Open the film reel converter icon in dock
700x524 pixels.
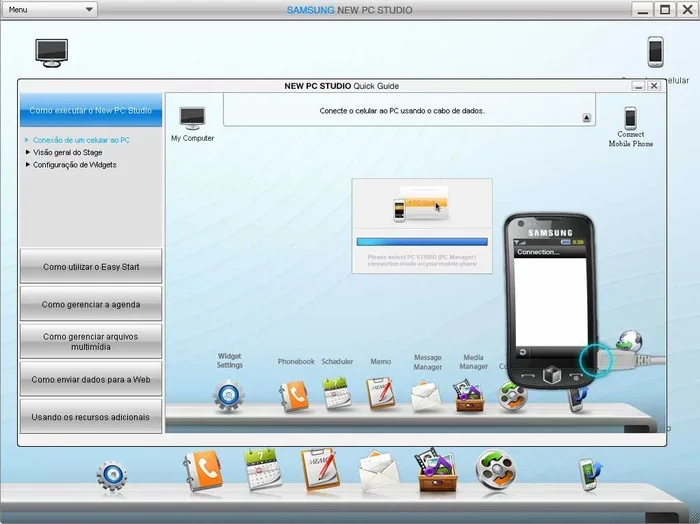tap(496, 470)
